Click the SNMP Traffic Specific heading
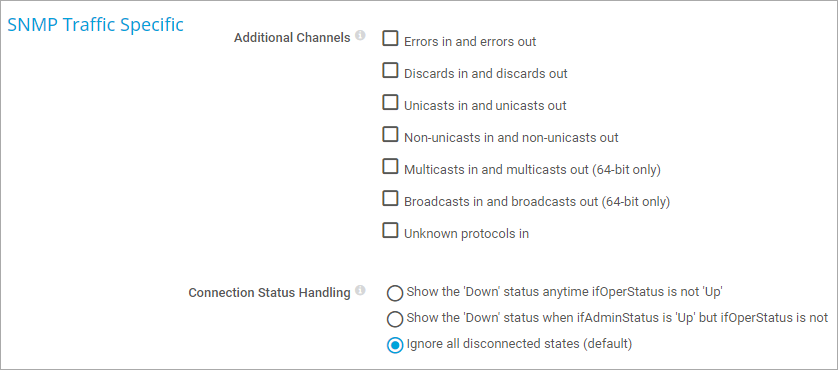The image size is (838, 370). (x=96, y=25)
